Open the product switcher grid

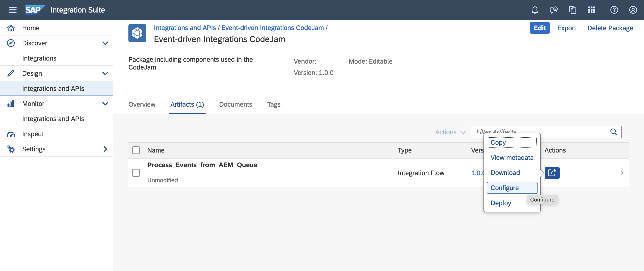[591, 10]
